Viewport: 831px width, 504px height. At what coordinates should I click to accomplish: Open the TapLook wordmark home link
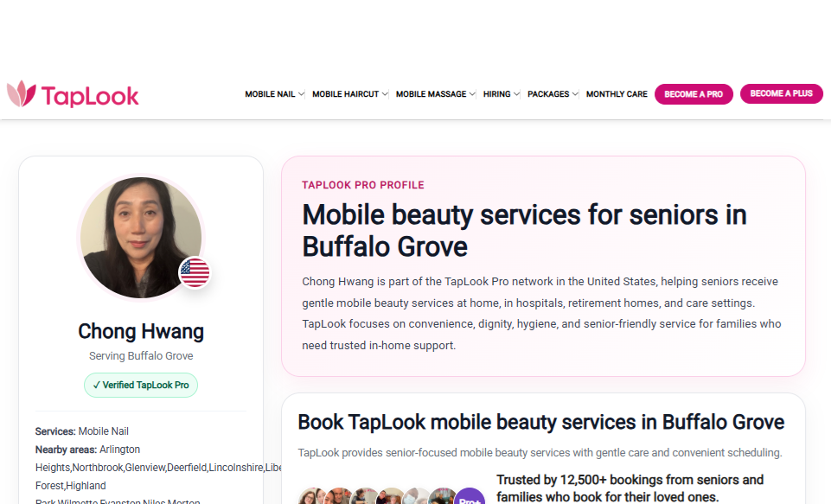90,96
